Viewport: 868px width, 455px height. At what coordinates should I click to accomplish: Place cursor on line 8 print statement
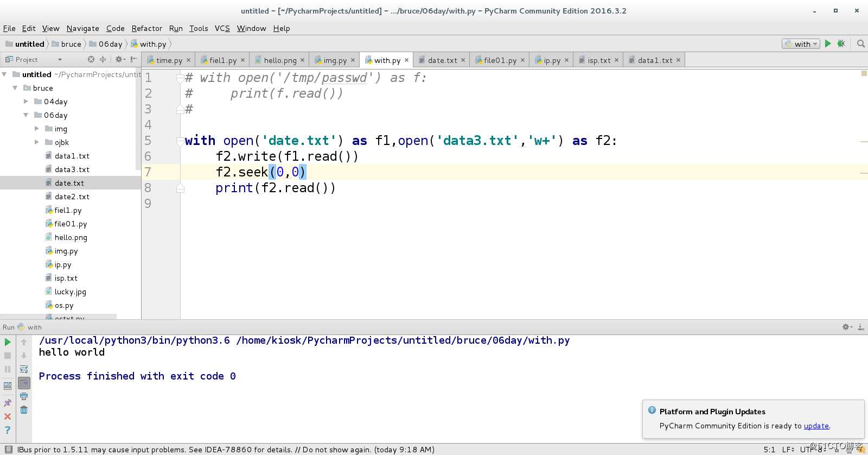[276, 188]
